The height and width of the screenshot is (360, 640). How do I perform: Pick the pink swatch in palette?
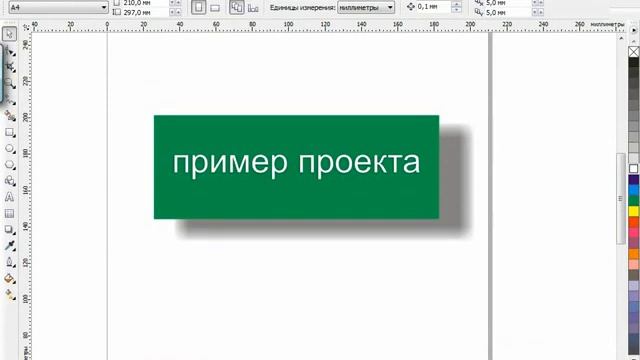[x=633, y=232]
